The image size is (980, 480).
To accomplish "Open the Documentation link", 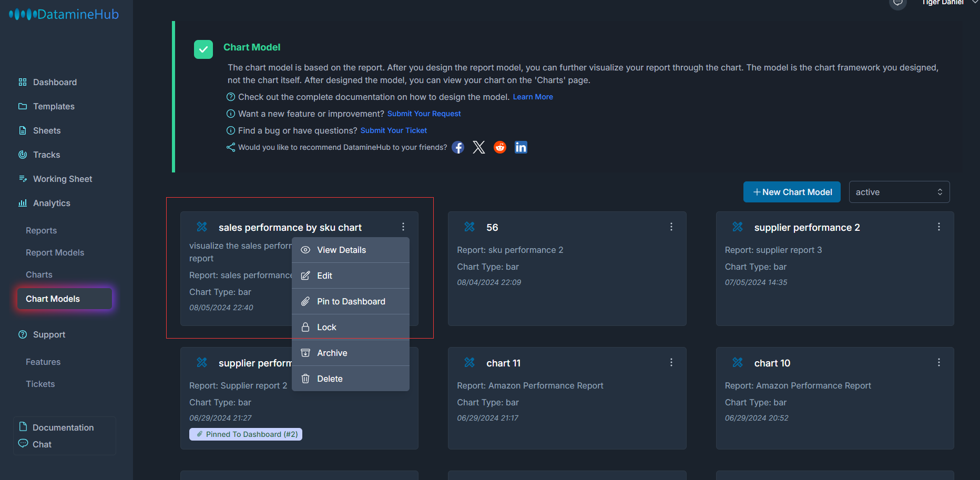I will click(63, 427).
